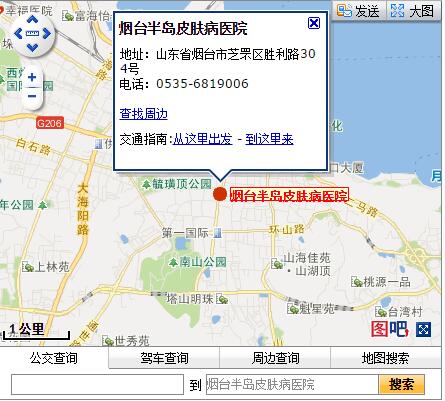
Task: Open the ruler measure tool in the pan control
Action: 32,33
